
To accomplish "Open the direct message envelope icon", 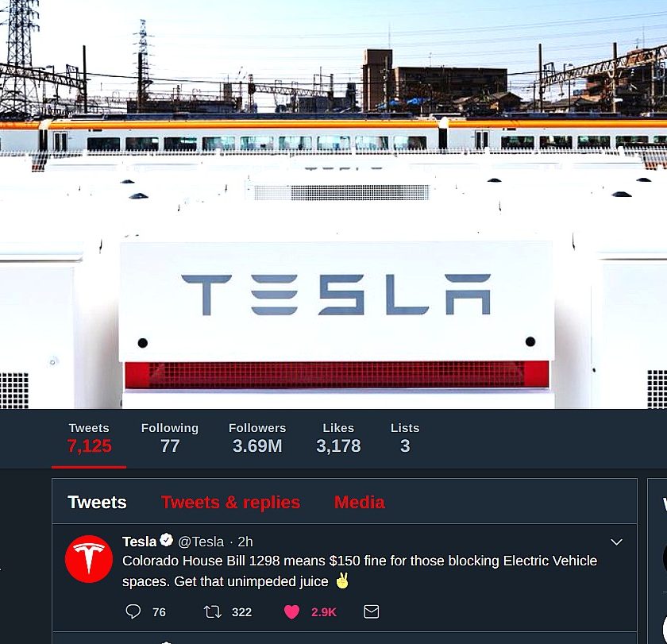I will point(372,611).
